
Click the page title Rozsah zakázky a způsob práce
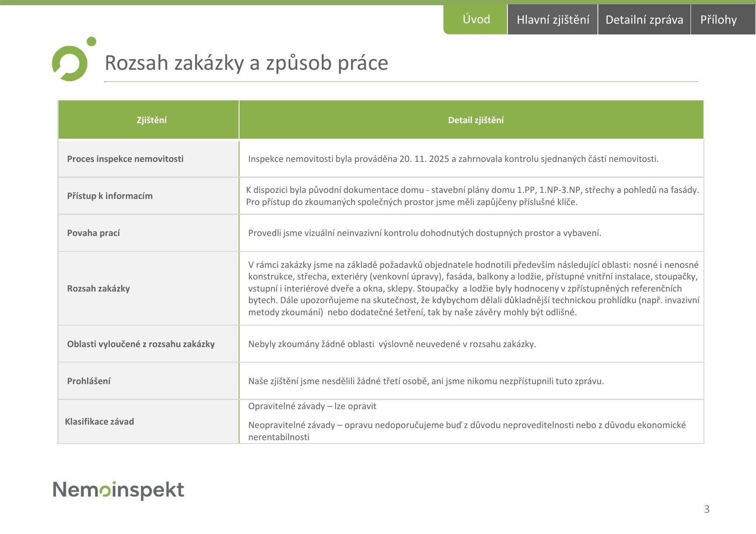[246, 63]
